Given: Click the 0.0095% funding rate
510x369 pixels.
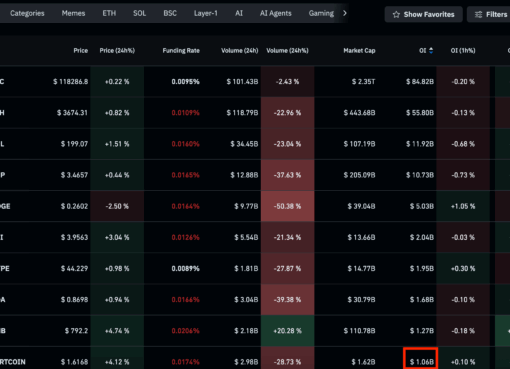Looking at the screenshot, I should 185,82.
